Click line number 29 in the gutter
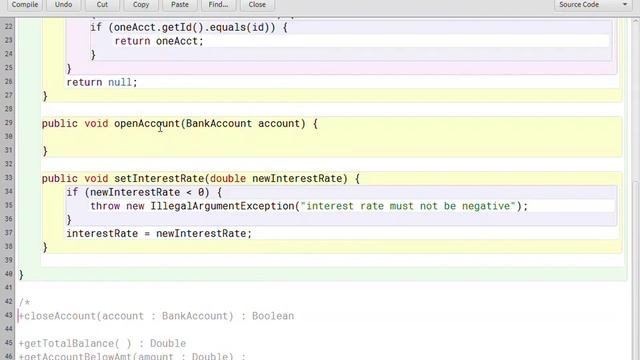This screenshot has height=360, width=640. [x=9, y=123]
